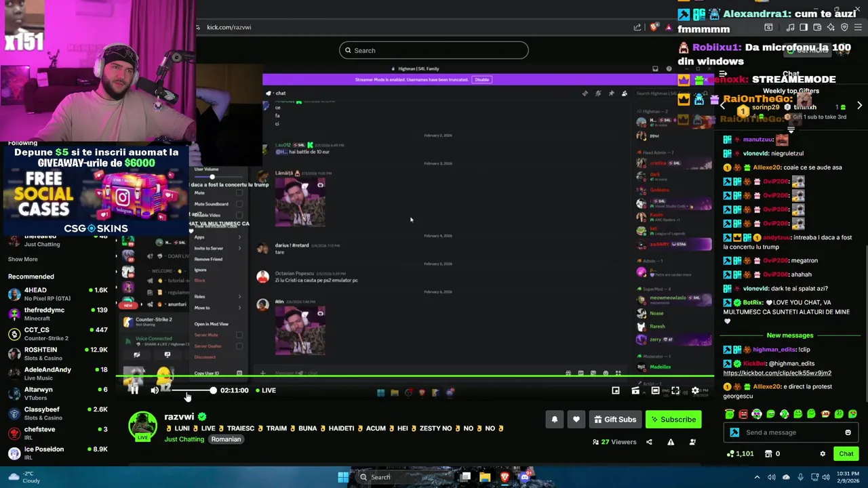View channel points balance 1,101
The width and height of the screenshot is (868, 488).
point(740,453)
